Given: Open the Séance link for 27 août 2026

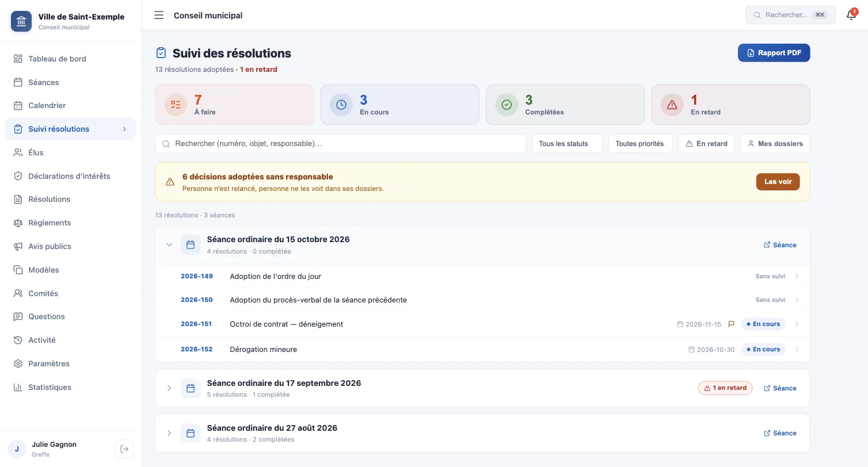Looking at the screenshot, I should pyautogui.click(x=780, y=433).
